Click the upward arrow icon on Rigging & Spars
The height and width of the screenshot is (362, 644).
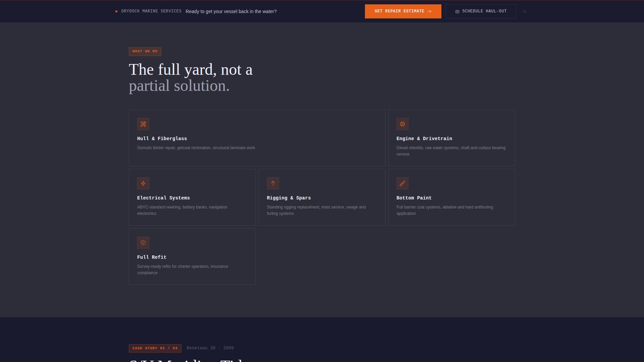[x=273, y=183]
